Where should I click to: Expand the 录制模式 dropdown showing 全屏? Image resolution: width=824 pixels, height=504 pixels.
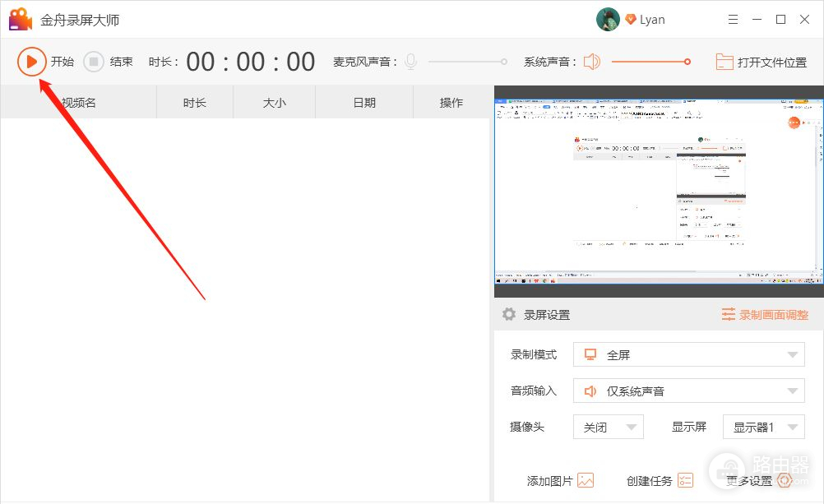688,355
